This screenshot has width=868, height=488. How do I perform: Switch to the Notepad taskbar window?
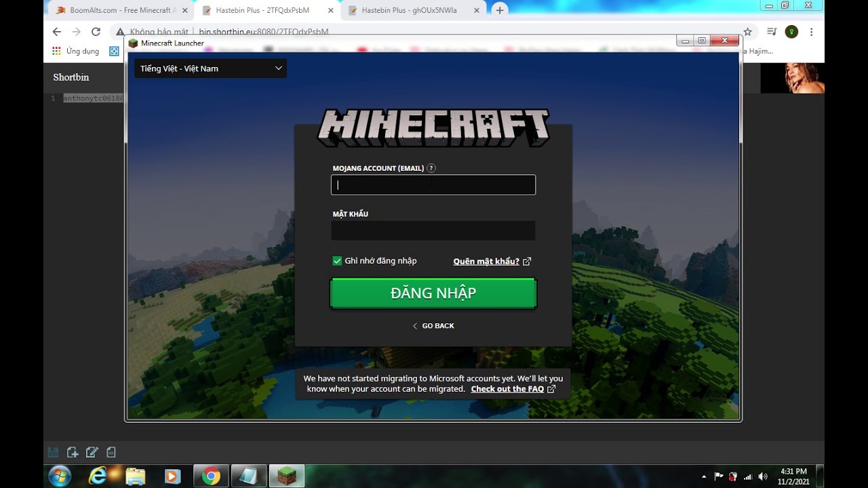click(x=249, y=476)
